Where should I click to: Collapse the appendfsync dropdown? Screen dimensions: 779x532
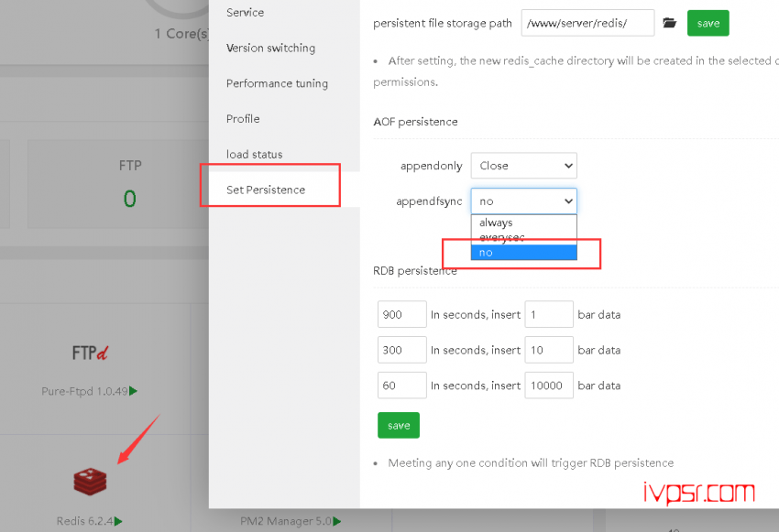click(x=523, y=201)
